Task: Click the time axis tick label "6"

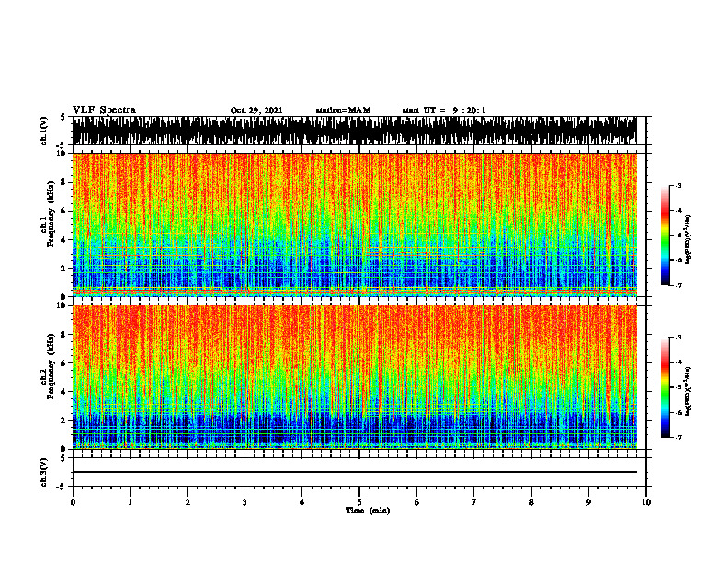Action: click(x=417, y=502)
